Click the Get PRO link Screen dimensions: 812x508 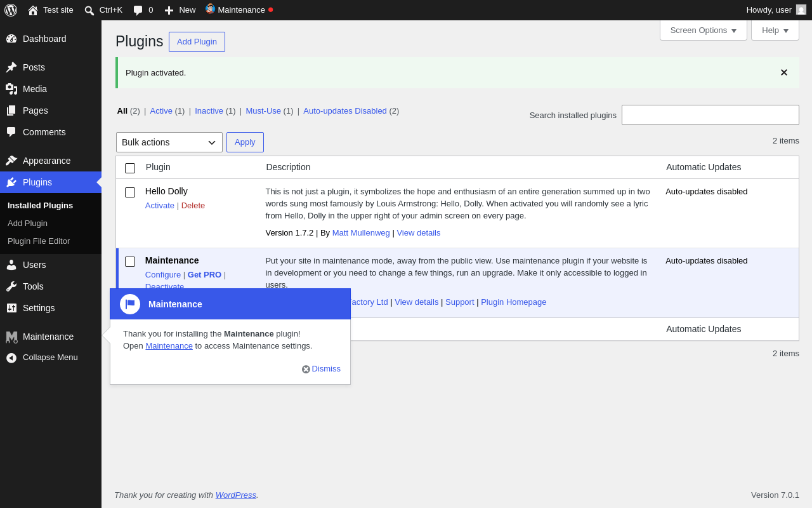pyautogui.click(x=204, y=274)
